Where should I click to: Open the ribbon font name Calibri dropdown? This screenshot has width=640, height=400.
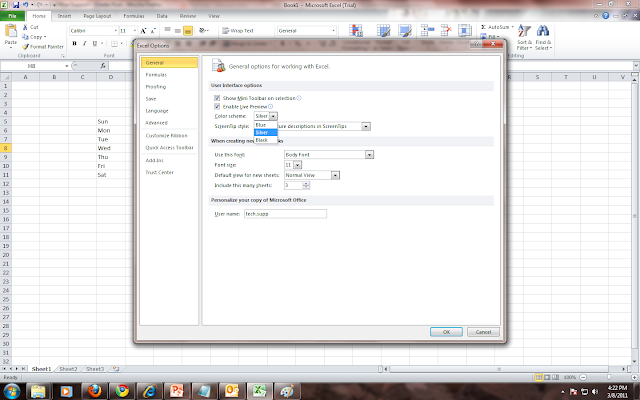coord(116,31)
